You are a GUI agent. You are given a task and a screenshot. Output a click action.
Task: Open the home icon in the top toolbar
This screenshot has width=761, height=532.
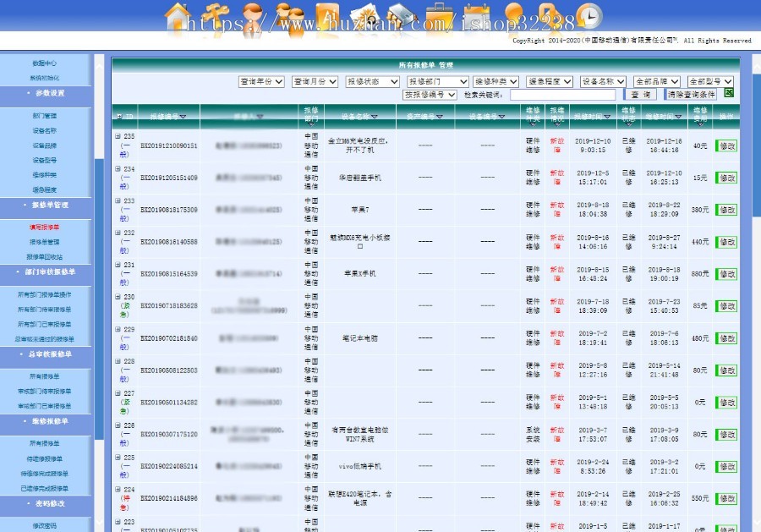[x=178, y=15]
